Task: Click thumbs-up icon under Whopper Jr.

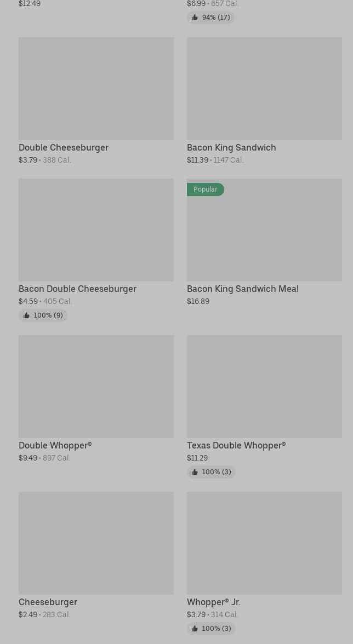Action: (x=195, y=629)
